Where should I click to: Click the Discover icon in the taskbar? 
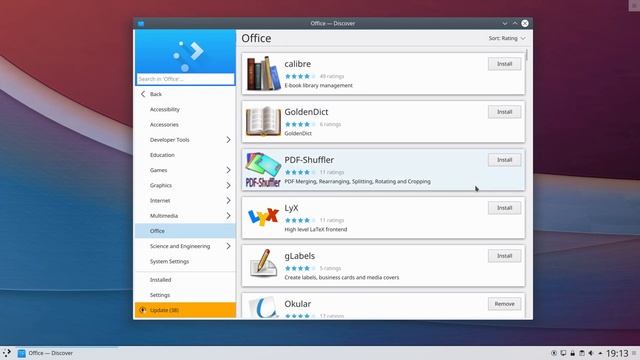(x=22, y=353)
